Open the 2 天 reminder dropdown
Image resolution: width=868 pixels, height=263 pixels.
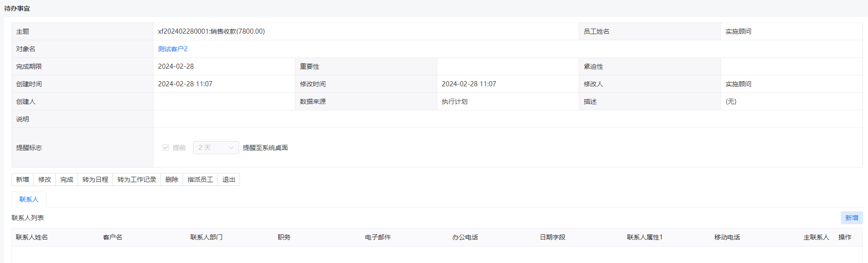[x=216, y=148]
